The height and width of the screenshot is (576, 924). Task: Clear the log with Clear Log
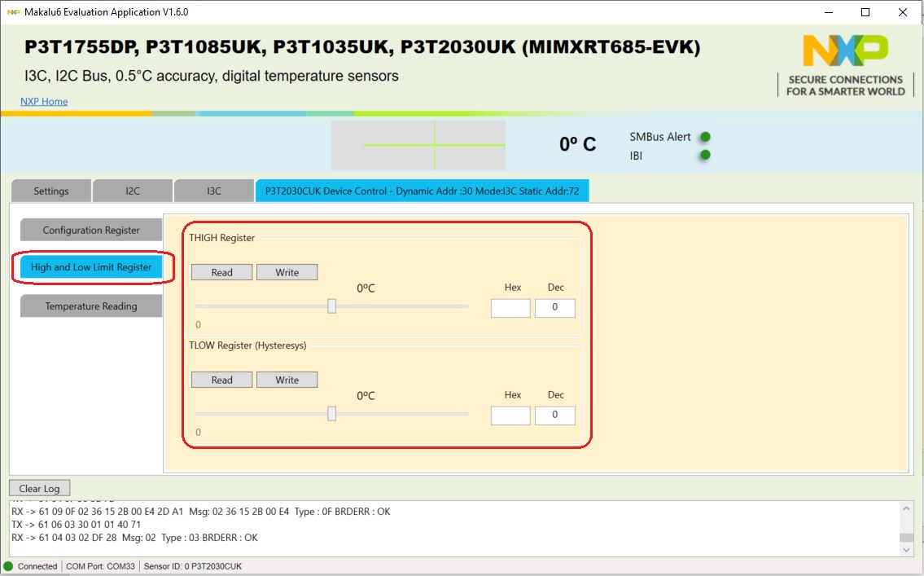(40, 489)
